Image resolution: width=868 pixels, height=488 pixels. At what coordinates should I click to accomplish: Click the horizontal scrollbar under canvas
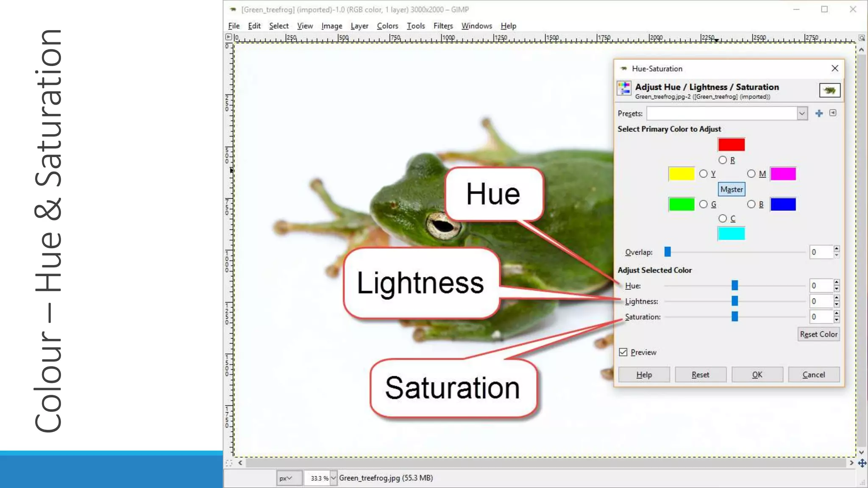[546, 463]
